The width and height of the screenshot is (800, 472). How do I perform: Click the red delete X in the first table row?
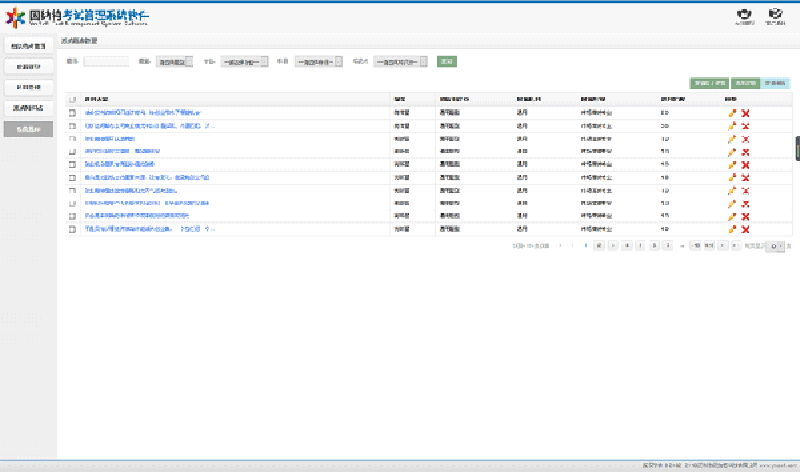click(746, 114)
